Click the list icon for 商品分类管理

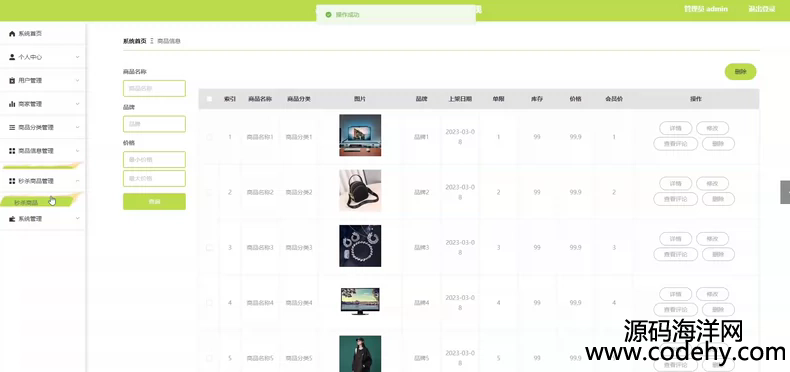pos(12,128)
